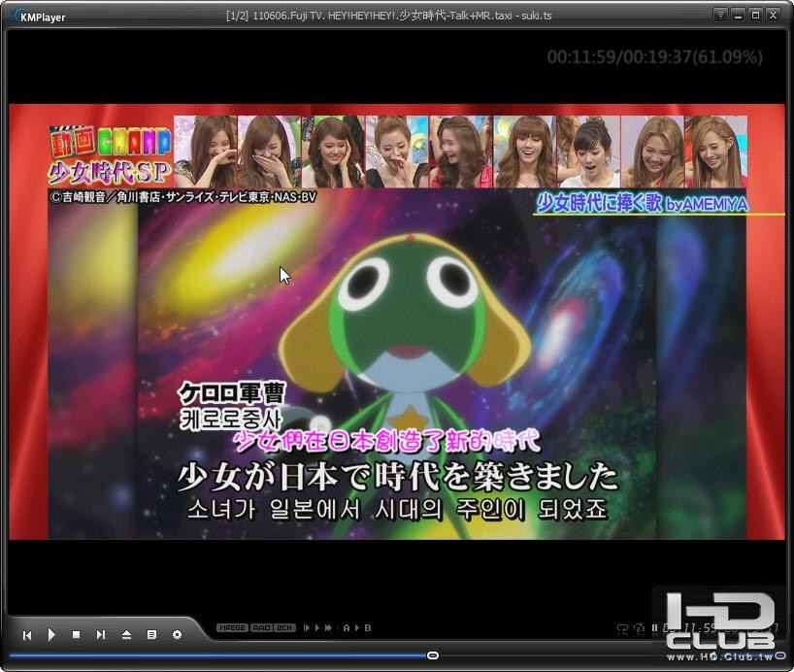Skip to the next track
The image size is (794, 672).
[x=101, y=634]
